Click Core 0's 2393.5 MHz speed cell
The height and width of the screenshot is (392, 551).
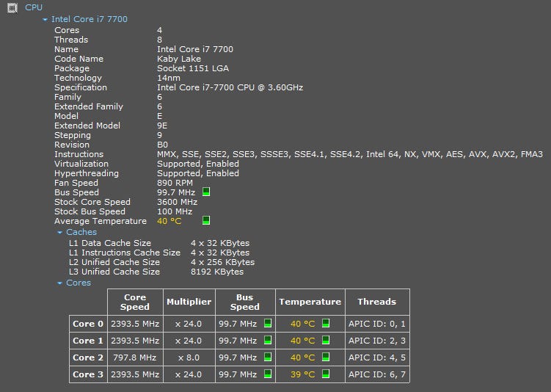coord(135,324)
